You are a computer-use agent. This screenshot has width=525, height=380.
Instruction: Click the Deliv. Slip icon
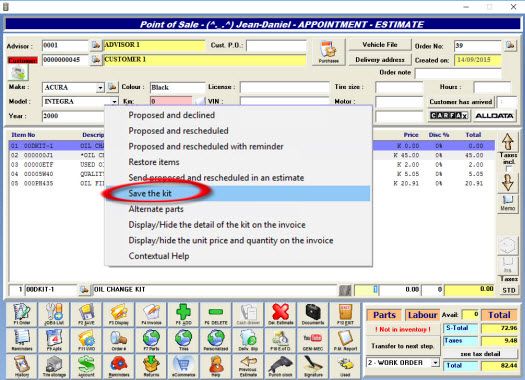pos(248,340)
